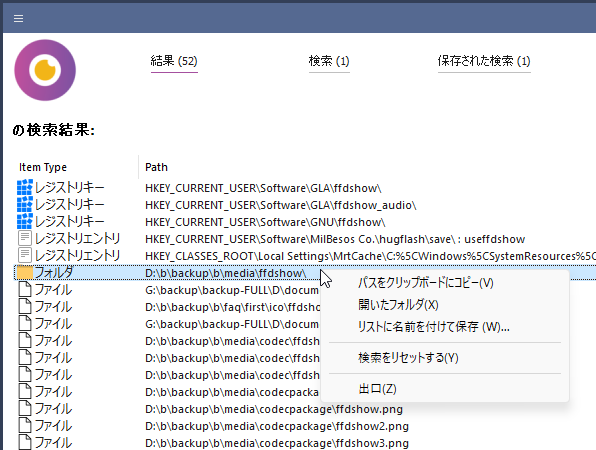The image size is (596, 450).
Task: Click レジストリエントリ label in hugflash row
Action: [78, 239]
